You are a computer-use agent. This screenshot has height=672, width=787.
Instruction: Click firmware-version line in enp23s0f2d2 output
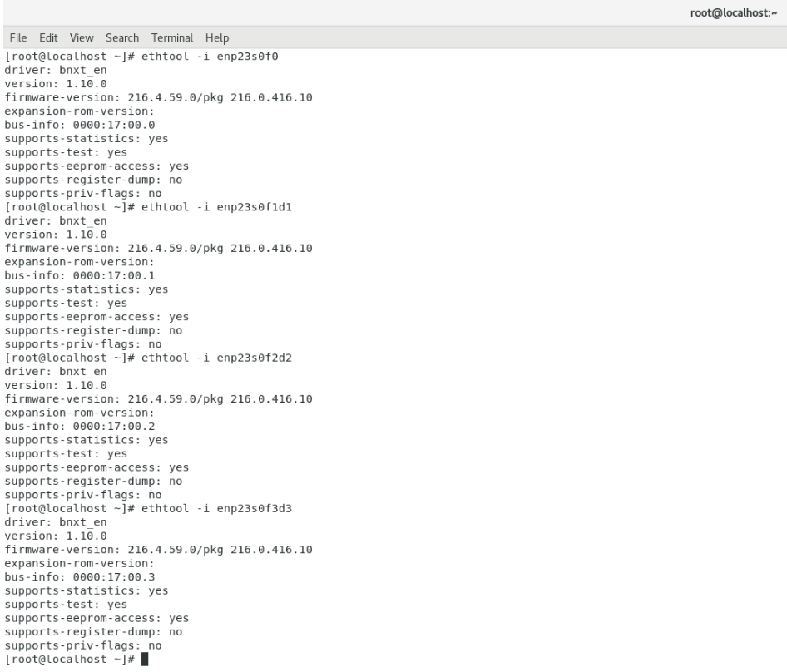(x=159, y=399)
